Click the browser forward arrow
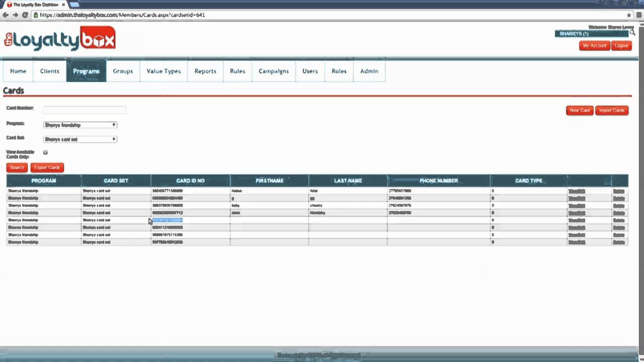 (x=15, y=15)
